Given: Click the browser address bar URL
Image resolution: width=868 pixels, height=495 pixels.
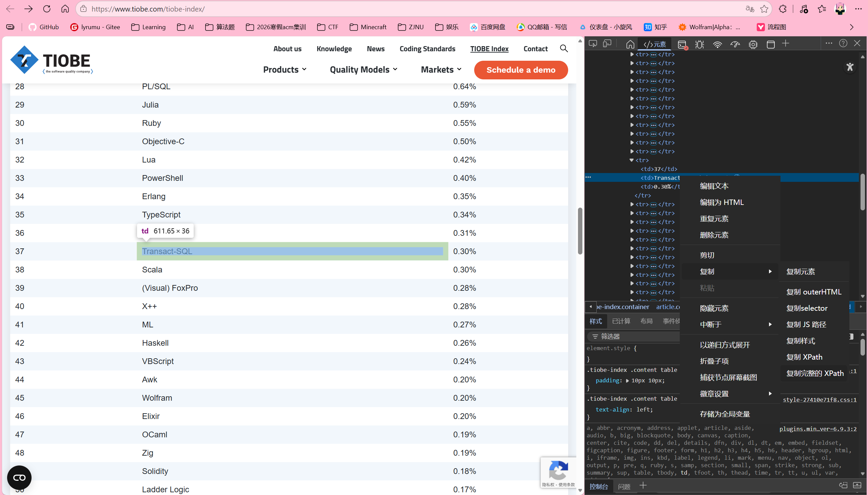Looking at the screenshot, I should coord(148,9).
